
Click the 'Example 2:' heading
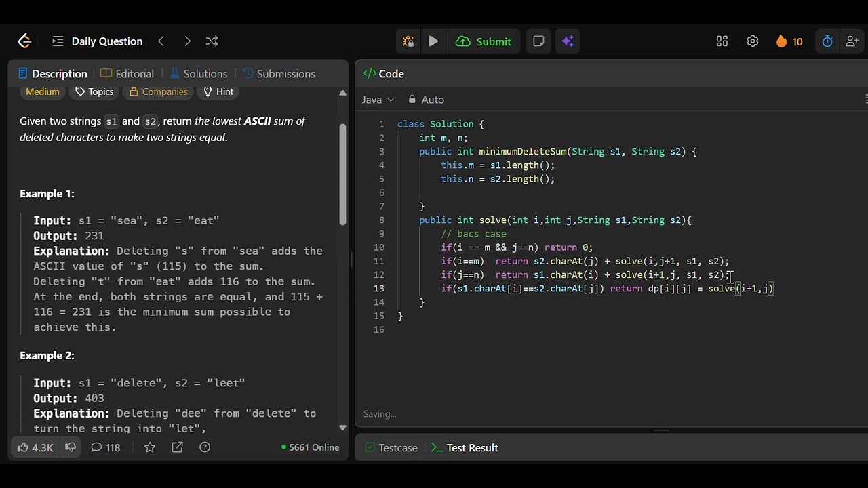pyautogui.click(x=47, y=356)
